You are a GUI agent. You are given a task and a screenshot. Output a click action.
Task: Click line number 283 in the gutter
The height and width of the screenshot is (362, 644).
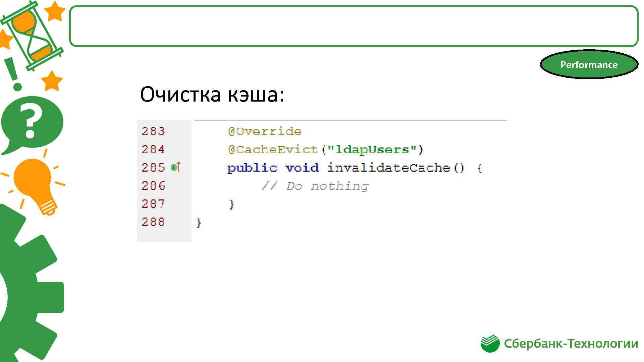click(x=153, y=131)
